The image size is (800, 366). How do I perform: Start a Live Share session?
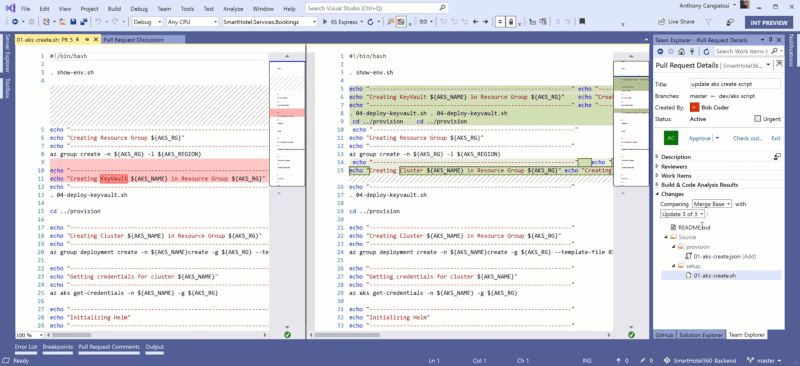click(676, 22)
